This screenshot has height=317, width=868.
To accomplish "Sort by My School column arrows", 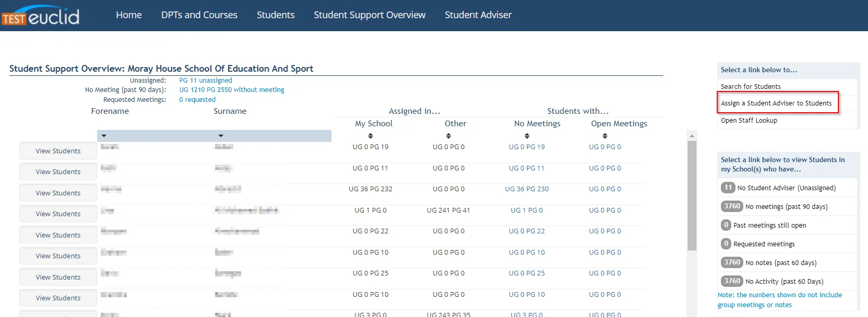I will (371, 136).
